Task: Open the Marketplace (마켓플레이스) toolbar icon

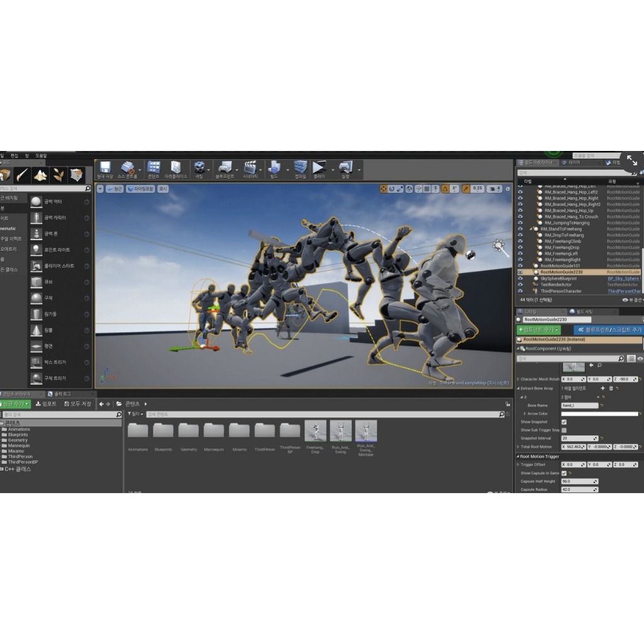Action: [x=176, y=169]
